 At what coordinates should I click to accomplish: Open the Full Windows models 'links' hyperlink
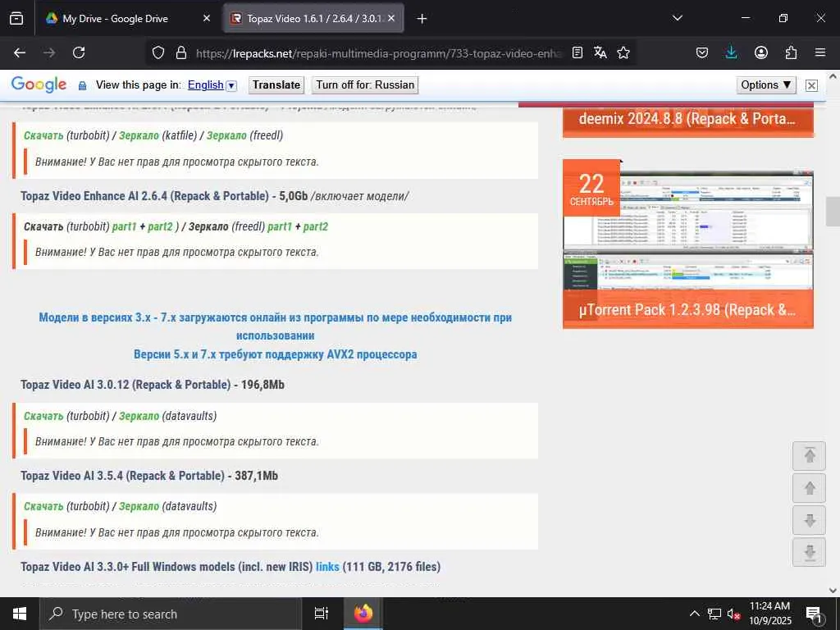327,566
